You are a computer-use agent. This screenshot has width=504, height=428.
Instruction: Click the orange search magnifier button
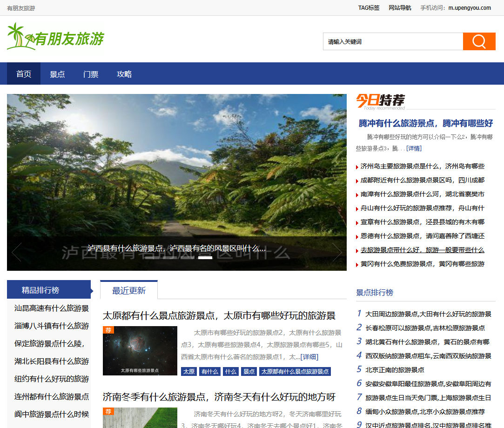point(479,41)
